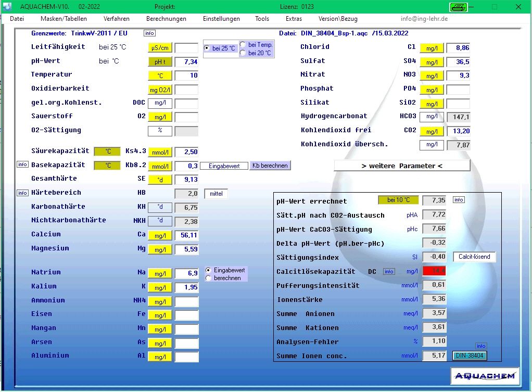532x392 pixels.
Task: Click the info@ing-lehr.de email link
Action: [x=424, y=19]
